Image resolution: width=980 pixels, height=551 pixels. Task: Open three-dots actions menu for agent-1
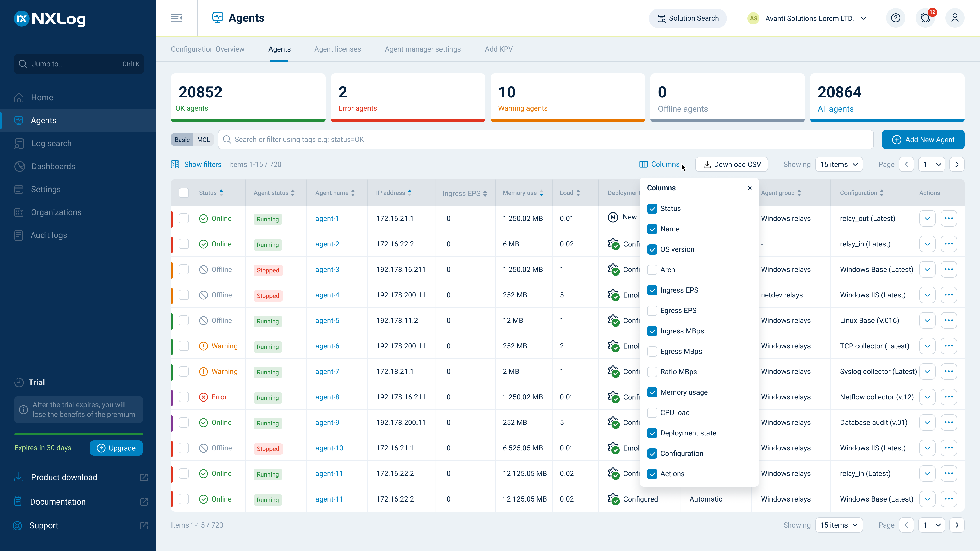pyautogui.click(x=949, y=218)
